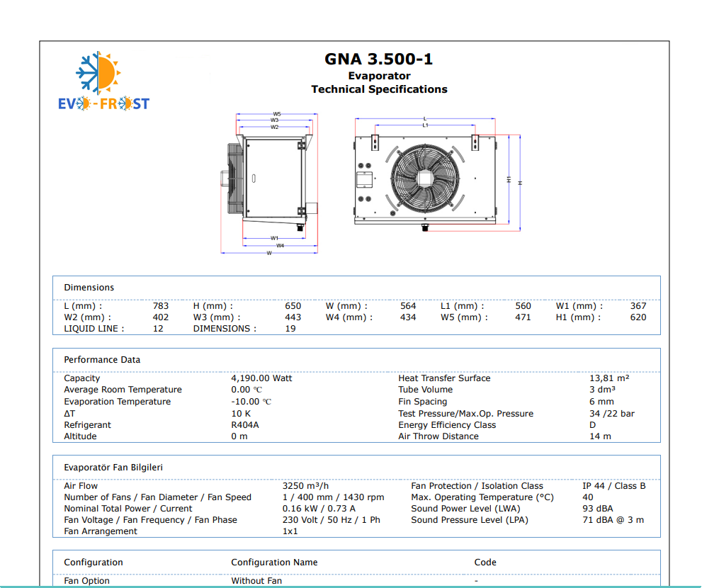Select the H (mm) value 650
This screenshot has width=702, height=588.
293,306
